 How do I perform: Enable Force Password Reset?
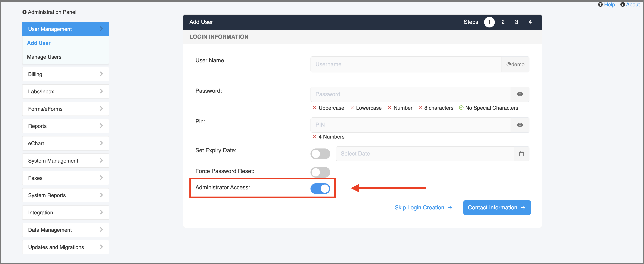point(320,172)
